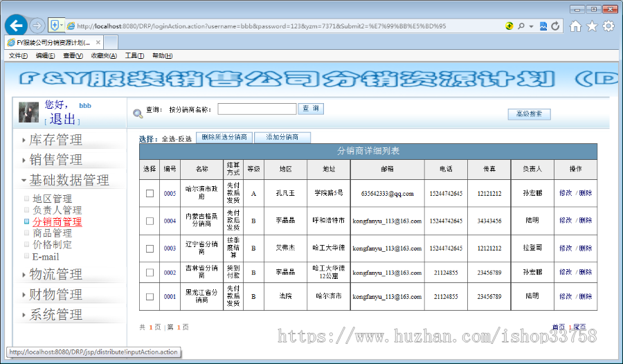
Task: Check the box for distributor 0001
Action: click(150, 297)
